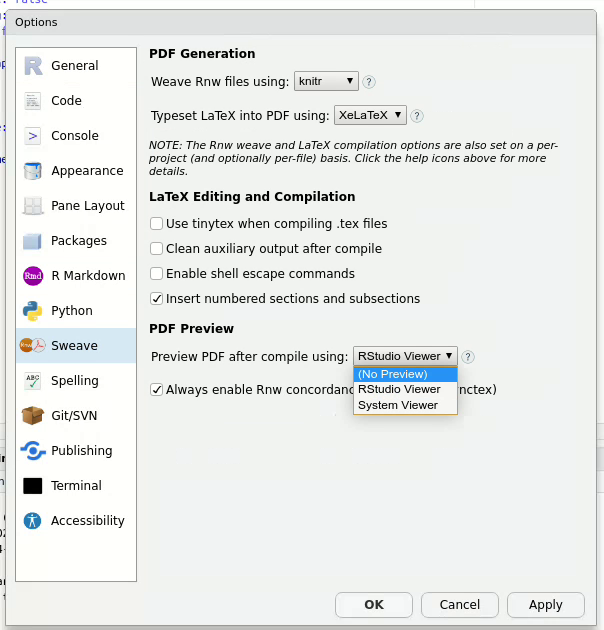Choose (No Preview) from dropdown list

[x=405, y=374]
